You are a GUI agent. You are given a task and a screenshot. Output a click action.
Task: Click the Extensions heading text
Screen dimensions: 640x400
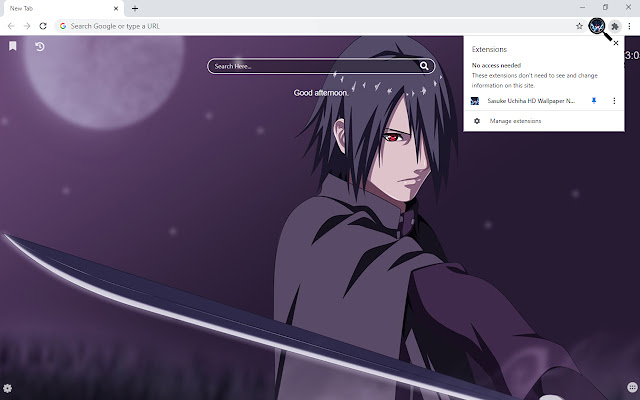tap(489, 49)
